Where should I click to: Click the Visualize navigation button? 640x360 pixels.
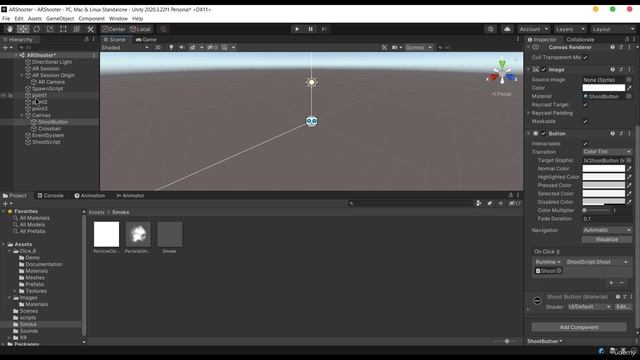tap(607, 239)
